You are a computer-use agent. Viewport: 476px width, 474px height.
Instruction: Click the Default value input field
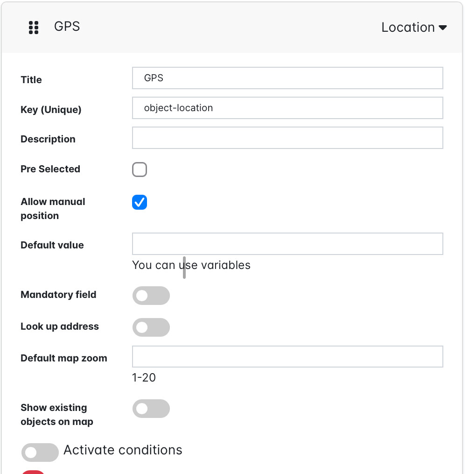pyautogui.click(x=287, y=244)
